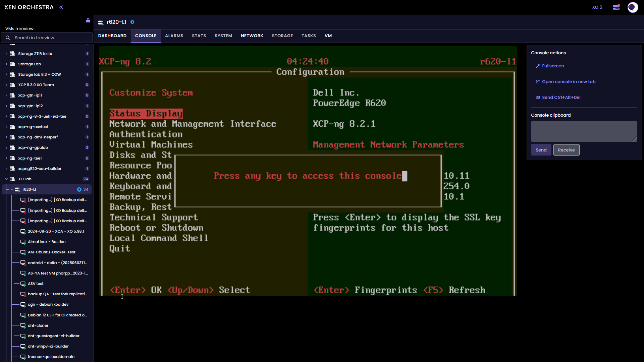Click the r620-L1 host title text
The width and height of the screenshot is (644, 362).
[x=116, y=22]
